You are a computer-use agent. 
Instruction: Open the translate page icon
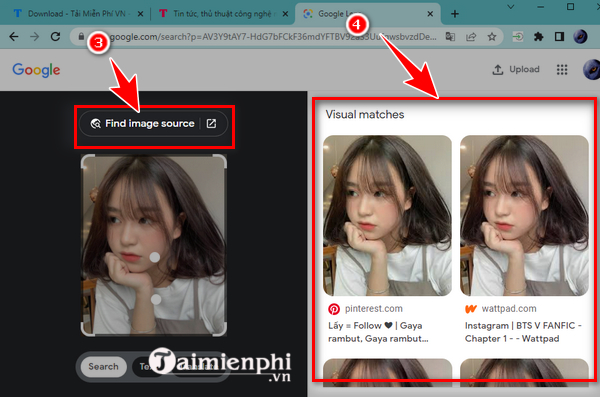coord(450,37)
